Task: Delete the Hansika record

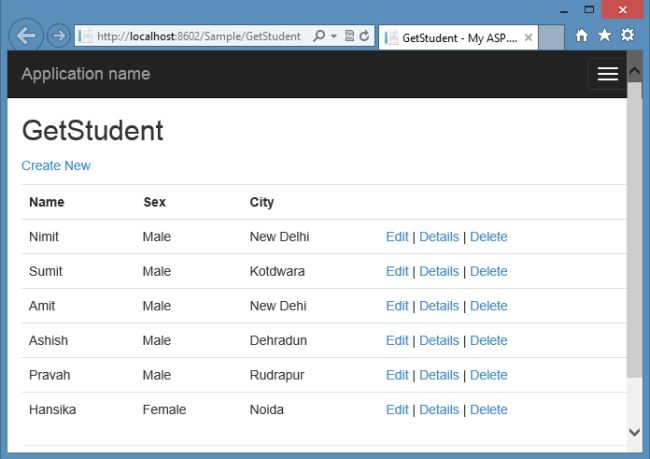Action: [488, 410]
